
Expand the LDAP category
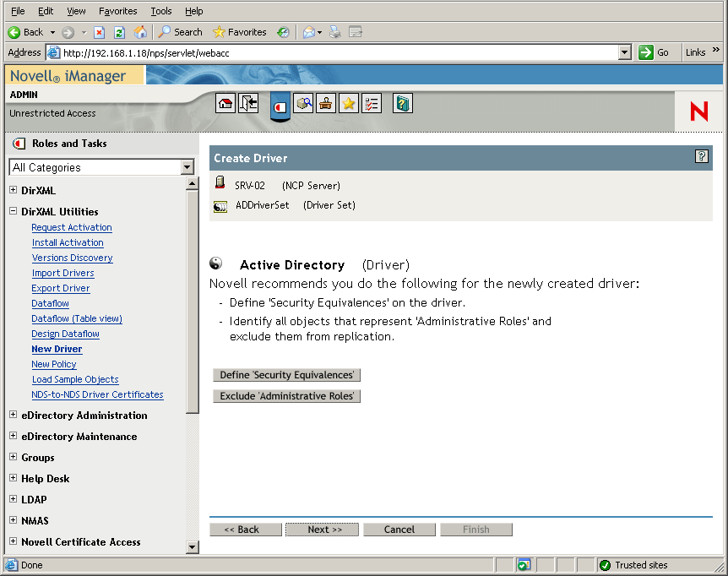coord(13,499)
